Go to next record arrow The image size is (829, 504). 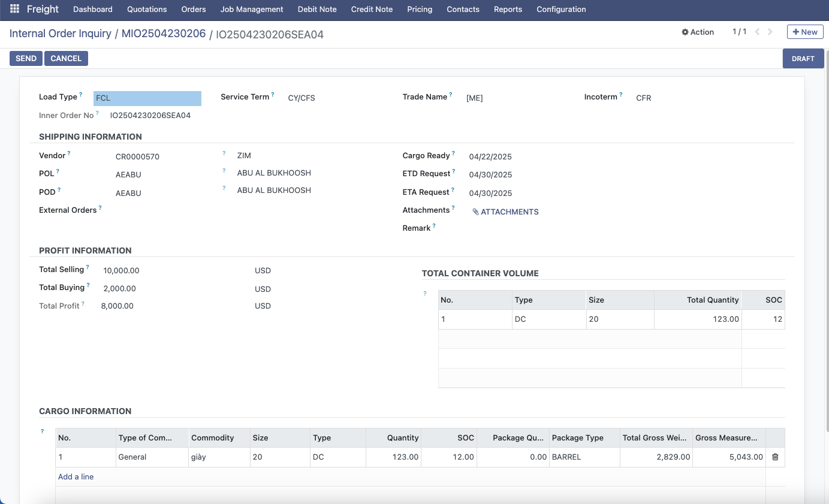pyautogui.click(x=770, y=32)
